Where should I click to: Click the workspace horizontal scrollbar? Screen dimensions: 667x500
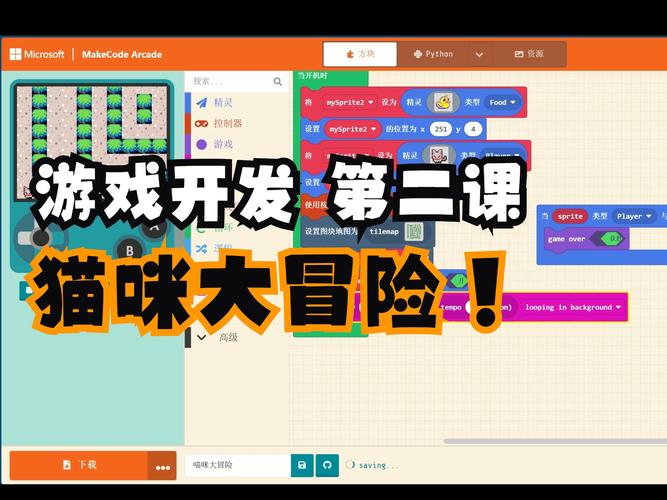tap(555, 441)
